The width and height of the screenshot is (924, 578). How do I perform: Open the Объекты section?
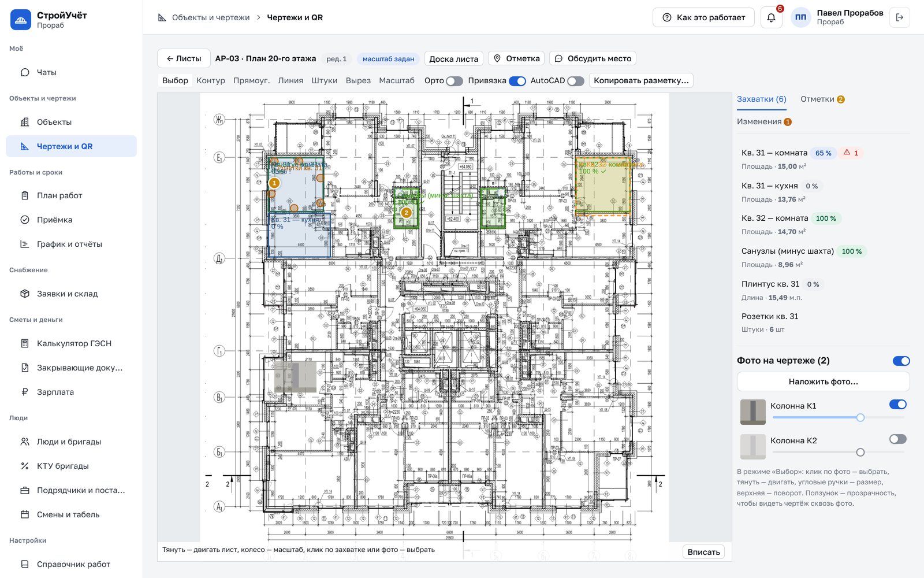[x=71, y=122]
